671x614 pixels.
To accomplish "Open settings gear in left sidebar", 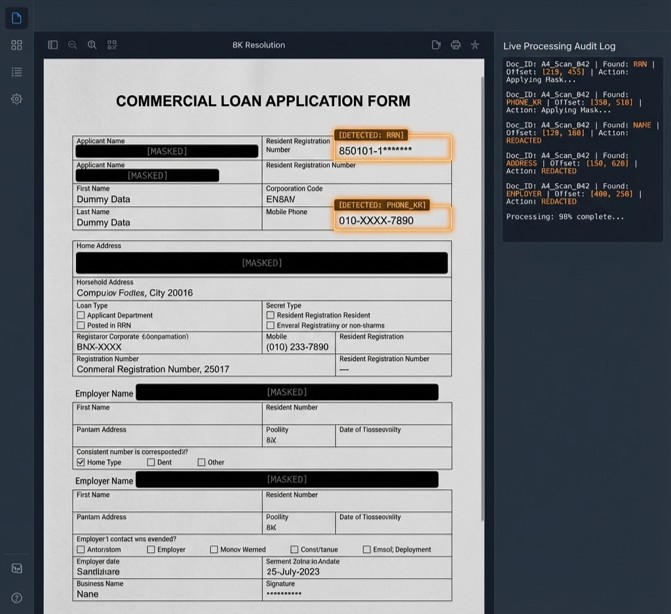I will 16,99.
